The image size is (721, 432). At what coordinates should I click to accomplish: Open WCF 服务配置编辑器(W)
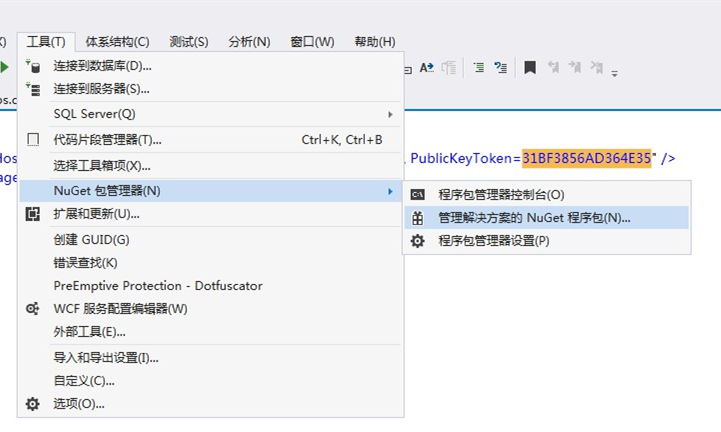(x=211, y=309)
